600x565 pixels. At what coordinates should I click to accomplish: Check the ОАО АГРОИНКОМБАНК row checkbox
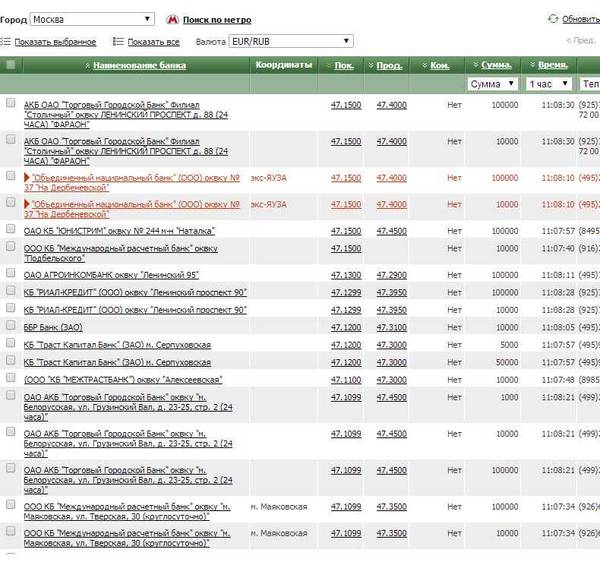click(x=11, y=273)
